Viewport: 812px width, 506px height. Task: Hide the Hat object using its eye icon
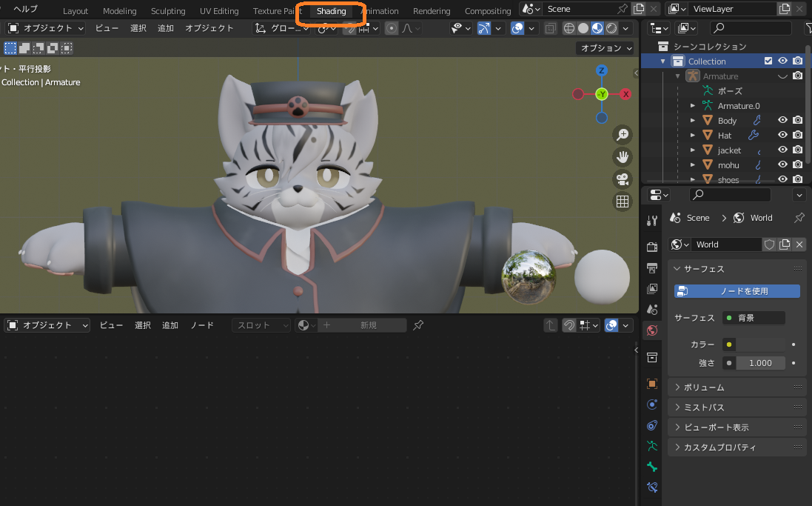tap(782, 135)
